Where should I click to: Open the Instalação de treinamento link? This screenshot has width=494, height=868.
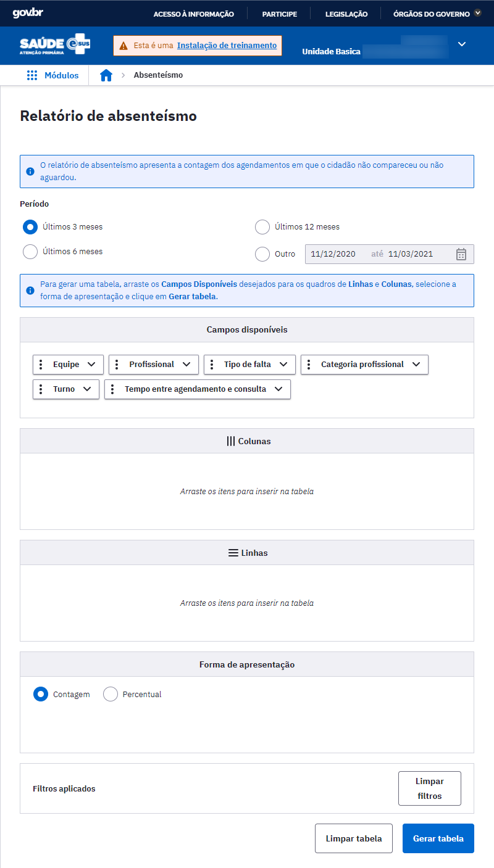(x=227, y=46)
